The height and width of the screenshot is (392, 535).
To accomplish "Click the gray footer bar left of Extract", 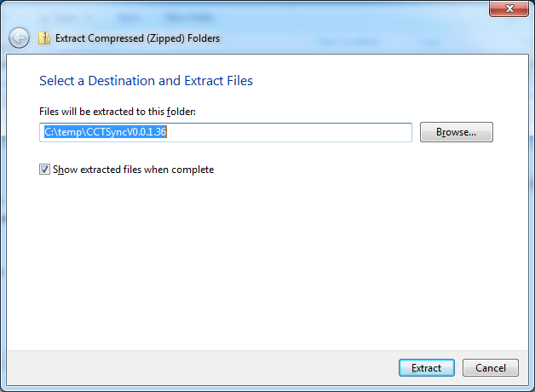I will [203, 368].
